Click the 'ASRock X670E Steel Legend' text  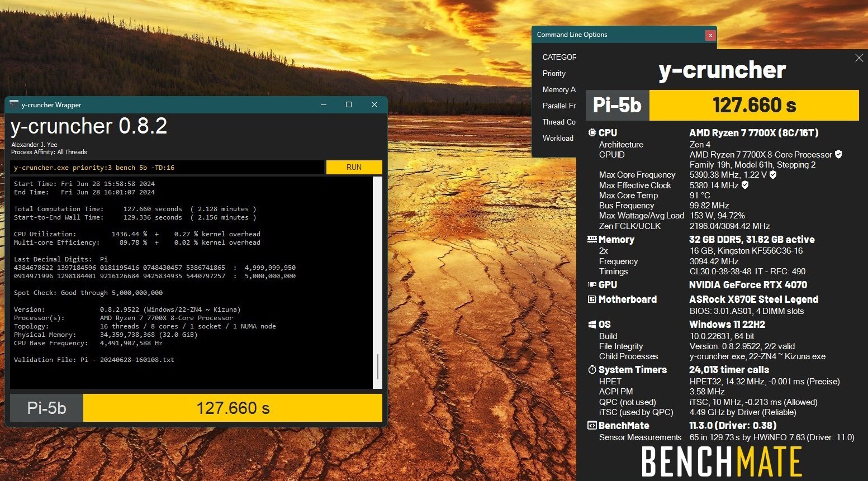tap(753, 299)
